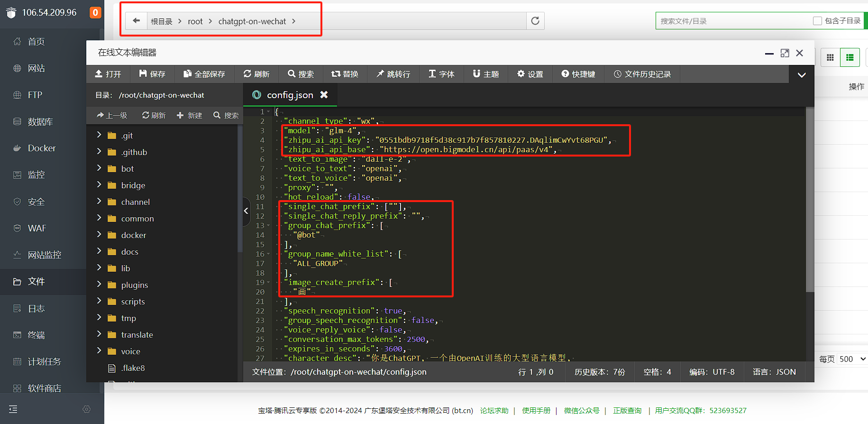
Task: Click the back arrow in path bar
Action: pyautogui.click(x=137, y=21)
